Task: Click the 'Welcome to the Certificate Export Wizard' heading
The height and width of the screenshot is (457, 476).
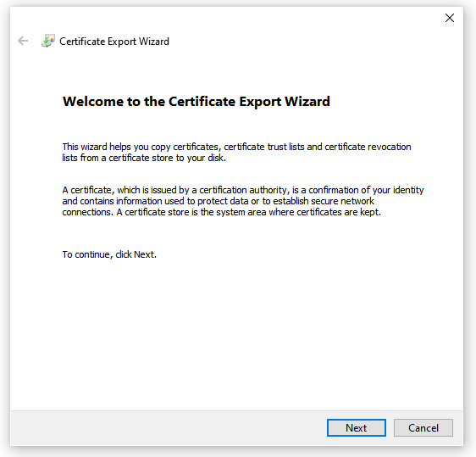Action: (196, 102)
